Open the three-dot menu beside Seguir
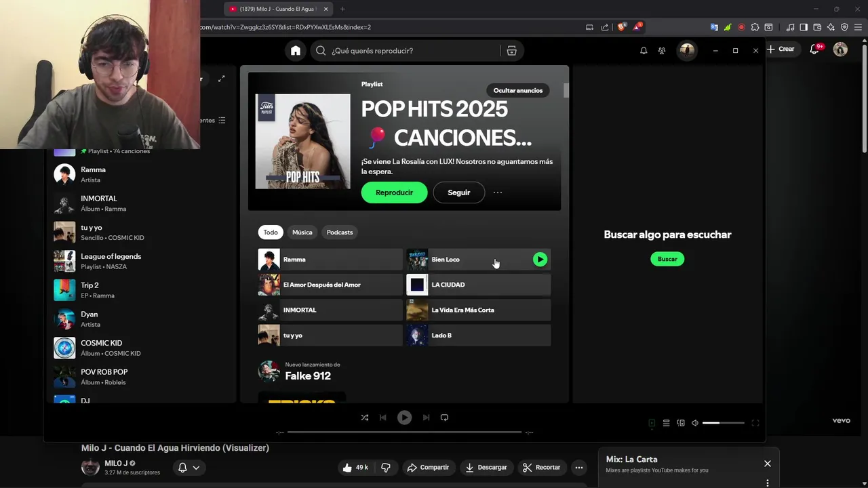Screen dimensions: 868x488 [498, 192]
